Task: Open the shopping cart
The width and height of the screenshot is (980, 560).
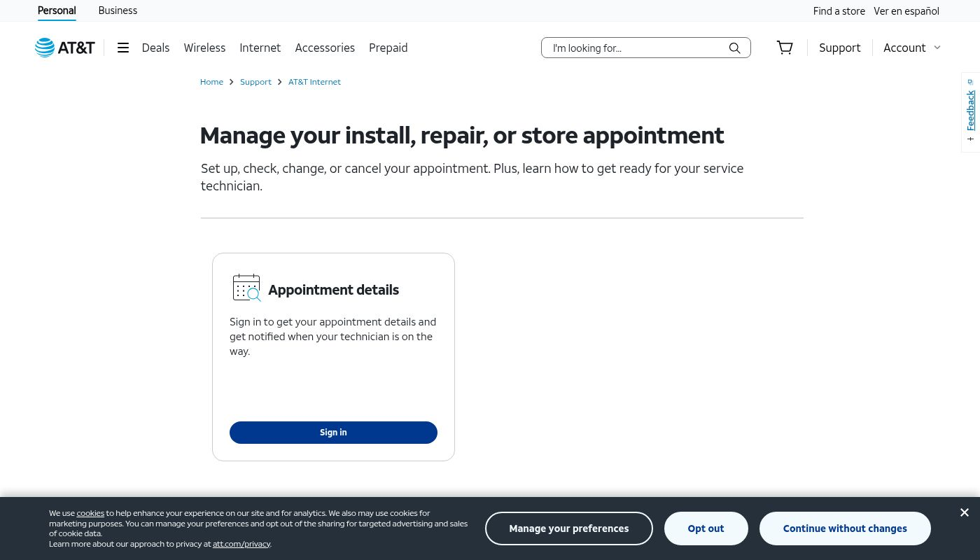Action: coord(785,48)
